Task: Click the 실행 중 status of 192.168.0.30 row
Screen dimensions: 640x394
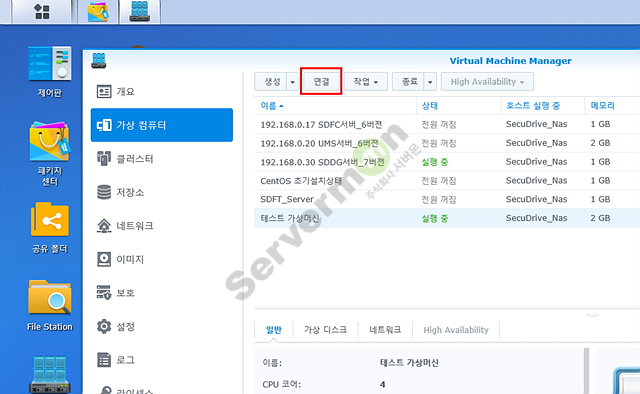Action: [435, 162]
